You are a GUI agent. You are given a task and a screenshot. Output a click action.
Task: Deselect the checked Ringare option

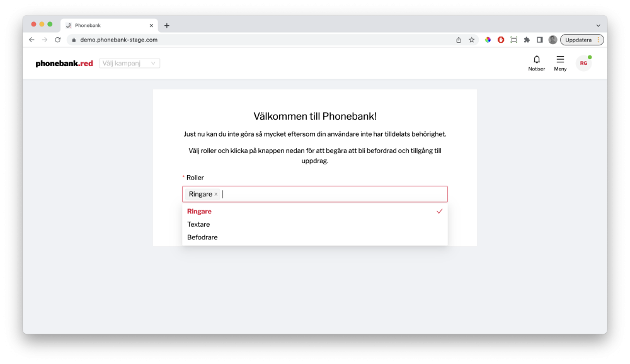coord(314,212)
